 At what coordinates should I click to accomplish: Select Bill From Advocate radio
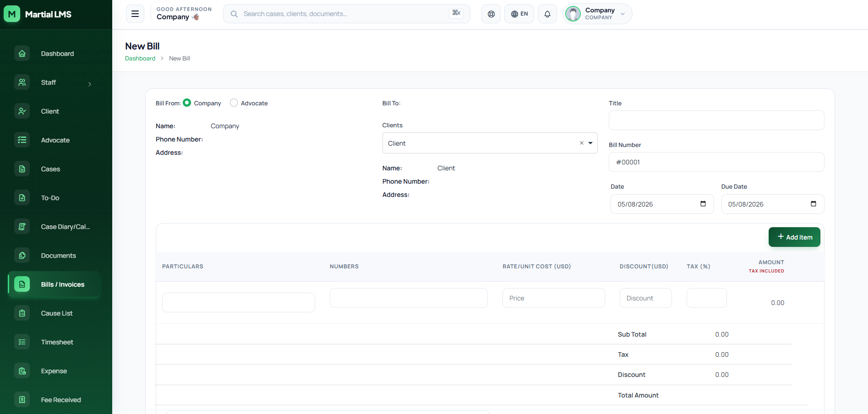tap(234, 103)
